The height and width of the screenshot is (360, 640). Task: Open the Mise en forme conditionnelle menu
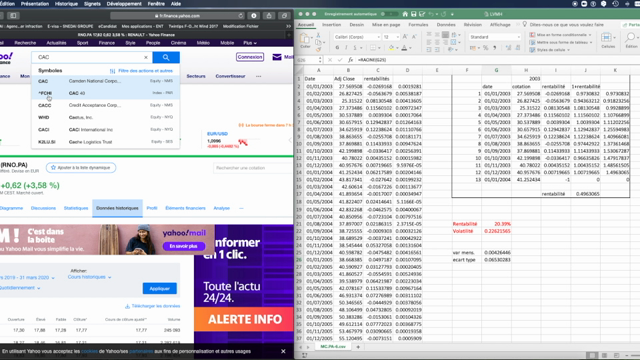561,35
